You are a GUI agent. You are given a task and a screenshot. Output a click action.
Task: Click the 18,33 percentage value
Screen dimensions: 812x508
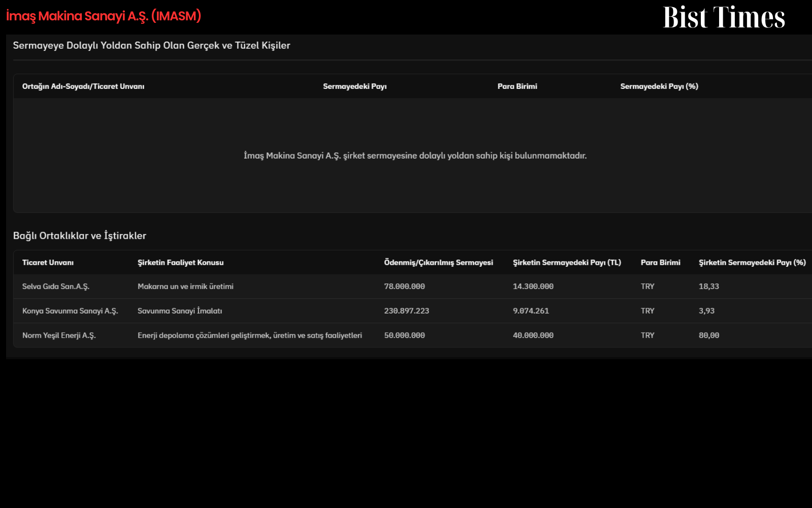[708, 287]
